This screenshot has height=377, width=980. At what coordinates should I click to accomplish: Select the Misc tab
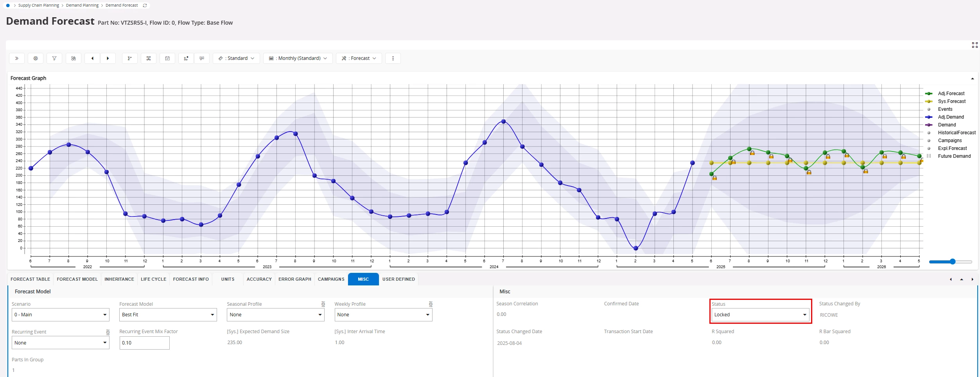pyautogui.click(x=363, y=280)
